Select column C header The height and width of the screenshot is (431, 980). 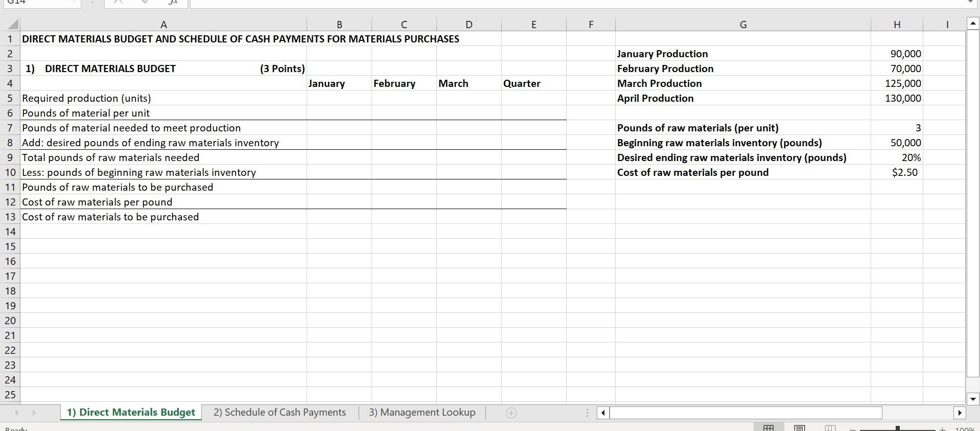[x=404, y=25]
